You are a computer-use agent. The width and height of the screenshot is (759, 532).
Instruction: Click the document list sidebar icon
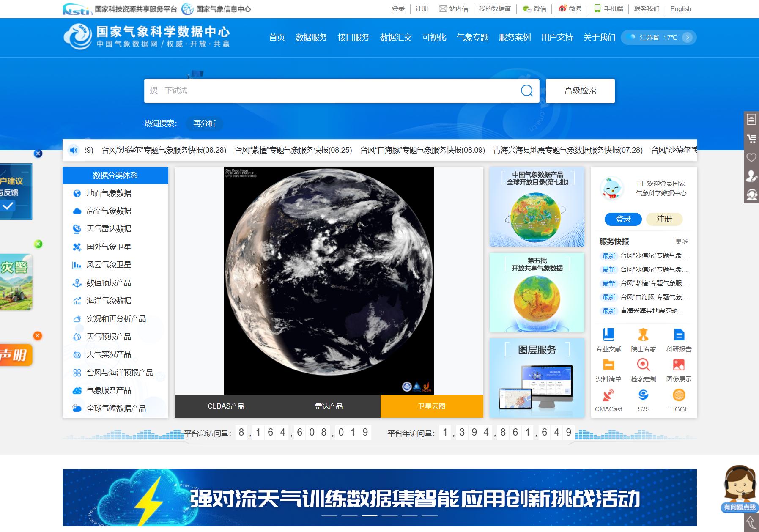[x=751, y=119]
